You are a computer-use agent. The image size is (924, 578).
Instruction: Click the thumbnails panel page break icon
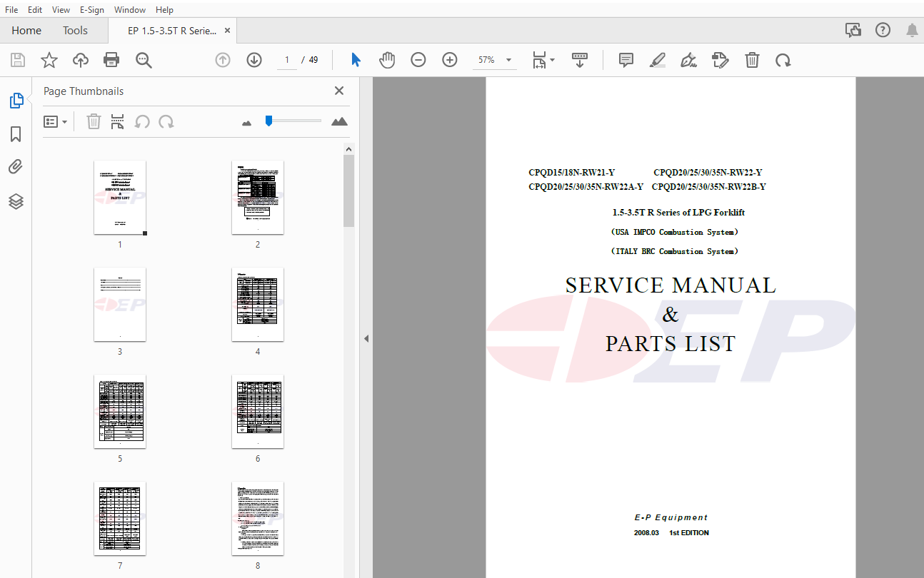coord(118,121)
